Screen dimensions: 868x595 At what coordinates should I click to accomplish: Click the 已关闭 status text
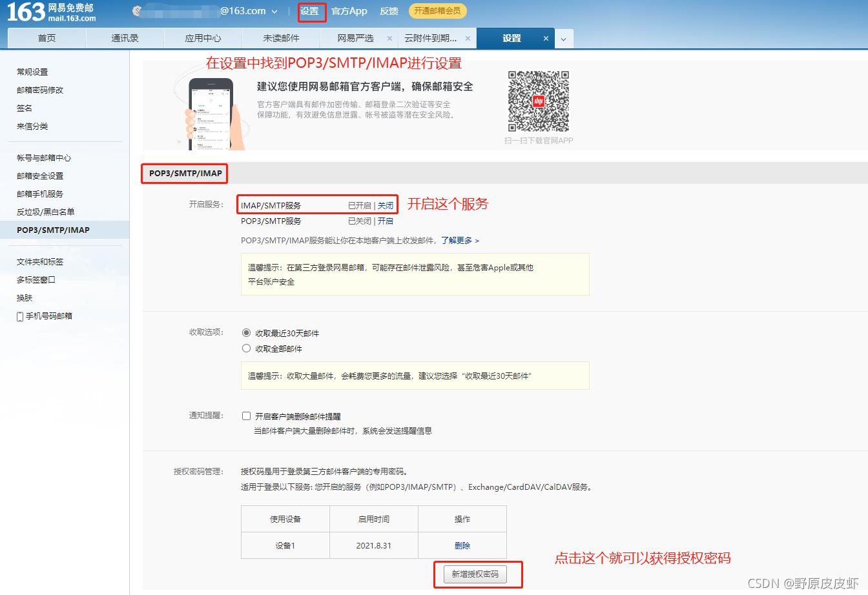click(x=360, y=221)
